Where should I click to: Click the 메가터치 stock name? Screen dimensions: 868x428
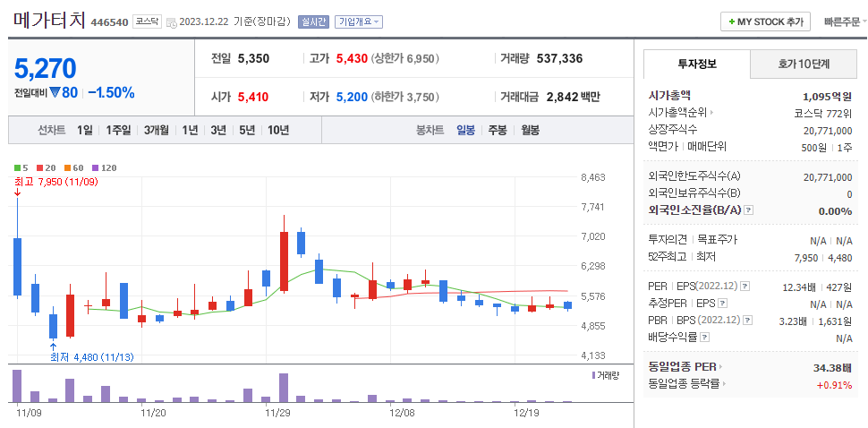coord(49,21)
